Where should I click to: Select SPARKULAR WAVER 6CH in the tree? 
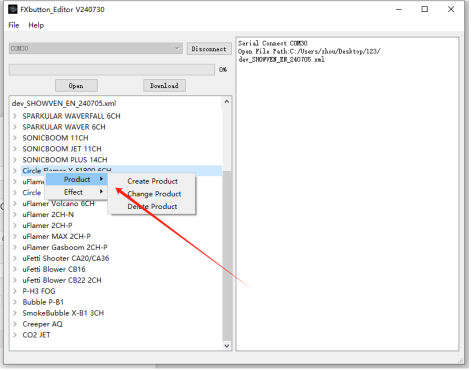point(64,127)
